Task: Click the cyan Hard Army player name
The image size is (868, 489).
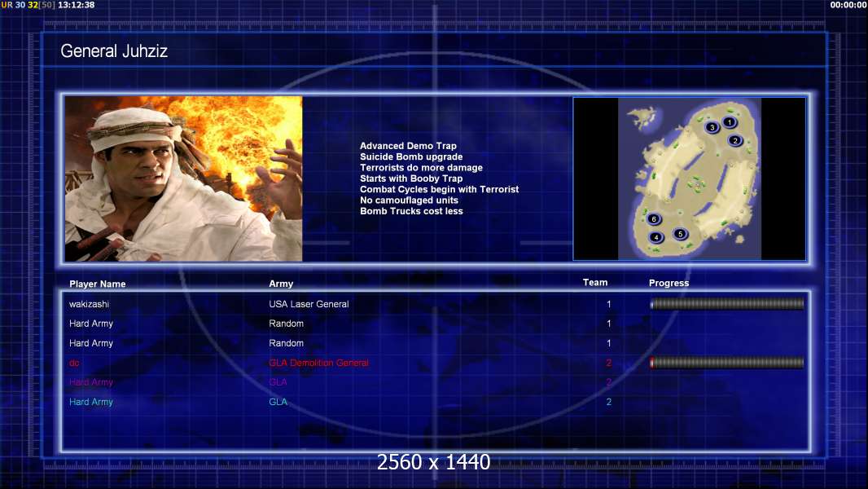Action: [x=91, y=402]
